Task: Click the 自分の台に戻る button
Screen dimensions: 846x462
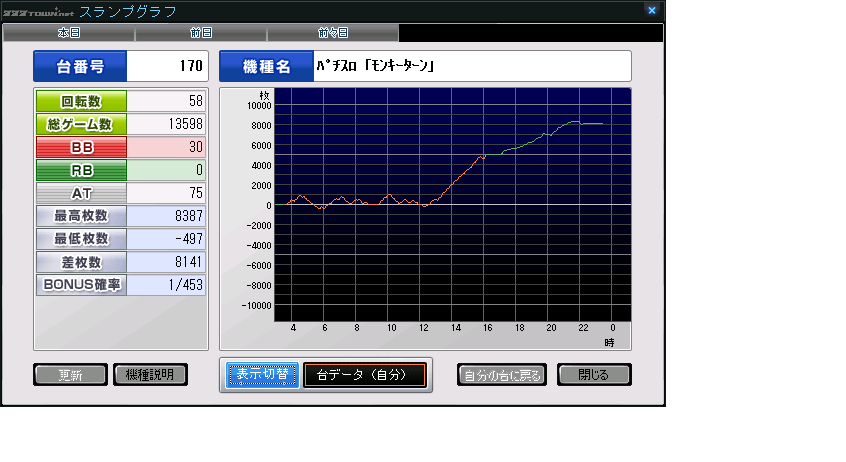Action: click(502, 375)
